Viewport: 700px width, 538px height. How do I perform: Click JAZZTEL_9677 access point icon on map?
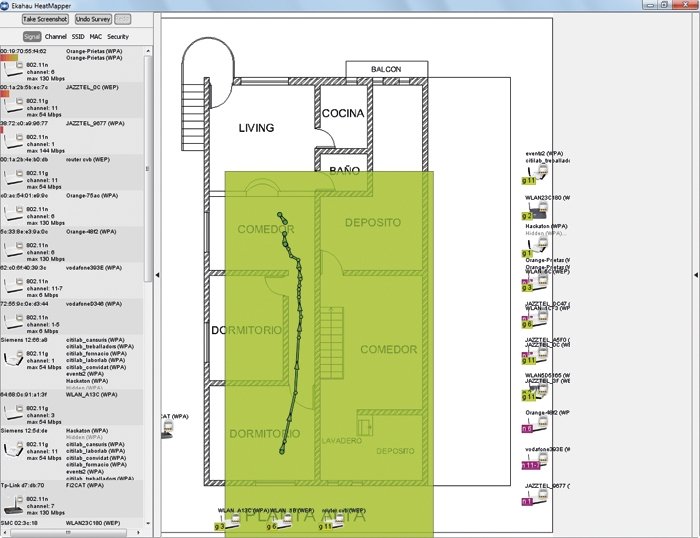click(x=536, y=497)
